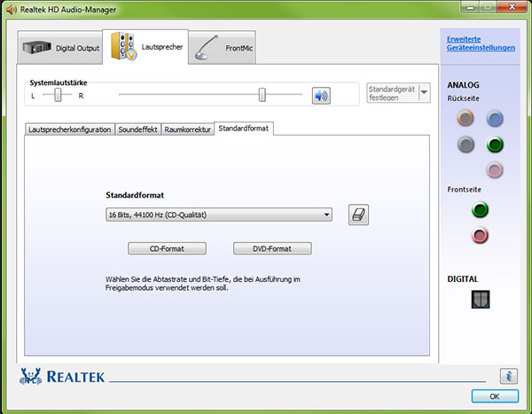This screenshot has height=414, width=532.
Task: Click the L/R balance slider handle
Action: 58,95
